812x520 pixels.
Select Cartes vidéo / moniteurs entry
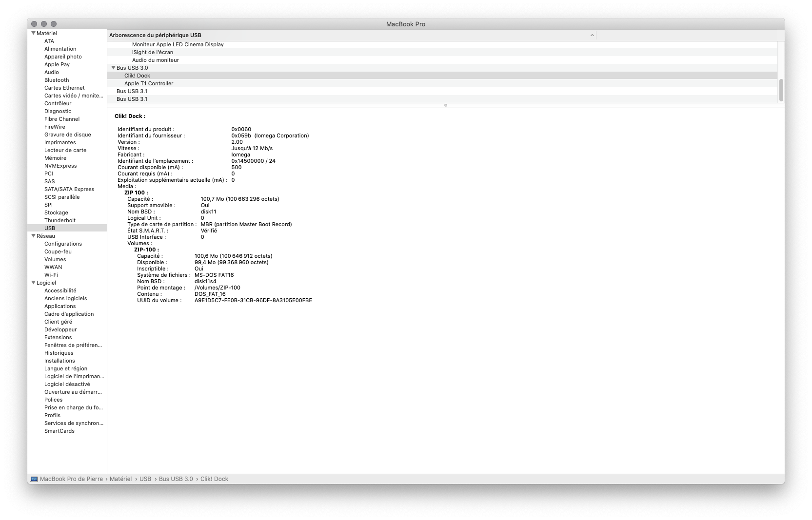click(x=74, y=96)
